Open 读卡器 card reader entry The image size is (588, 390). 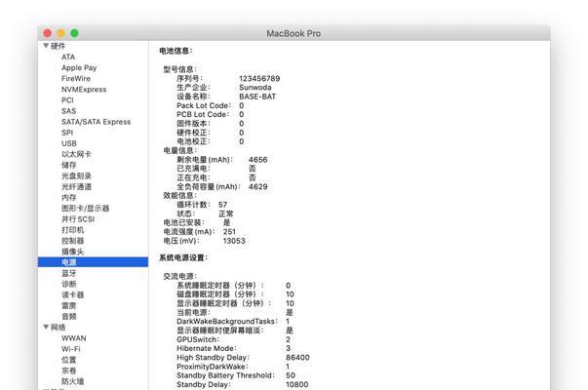point(73,295)
